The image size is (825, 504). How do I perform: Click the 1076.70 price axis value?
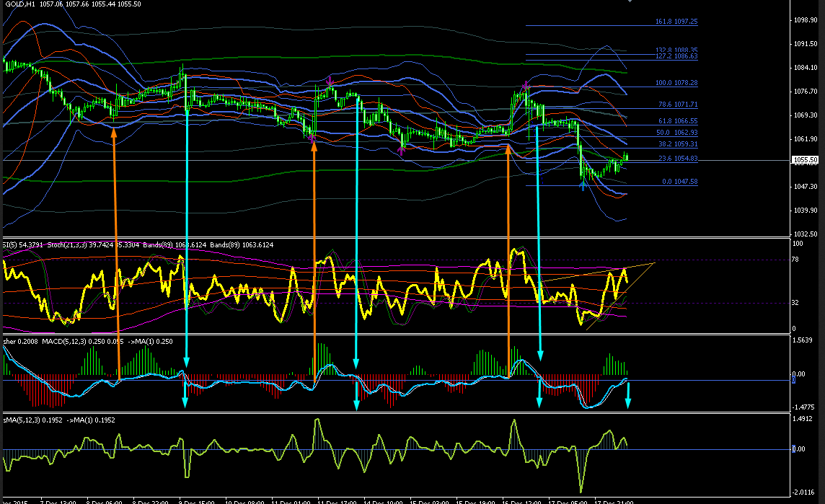coord(806,91)
